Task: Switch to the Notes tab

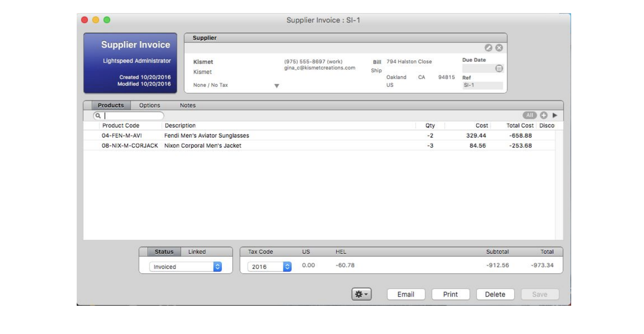Action: point(188,105)
